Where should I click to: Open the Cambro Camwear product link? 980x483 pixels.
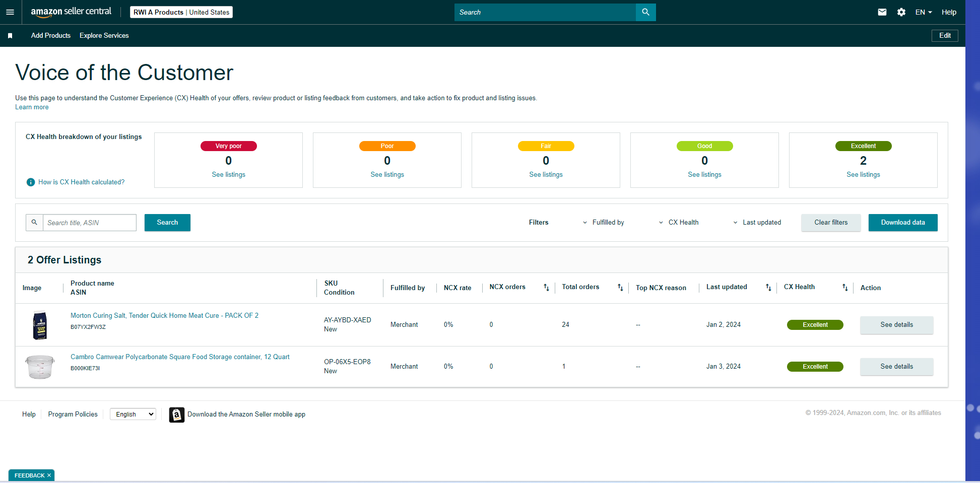tap(180, 357)
